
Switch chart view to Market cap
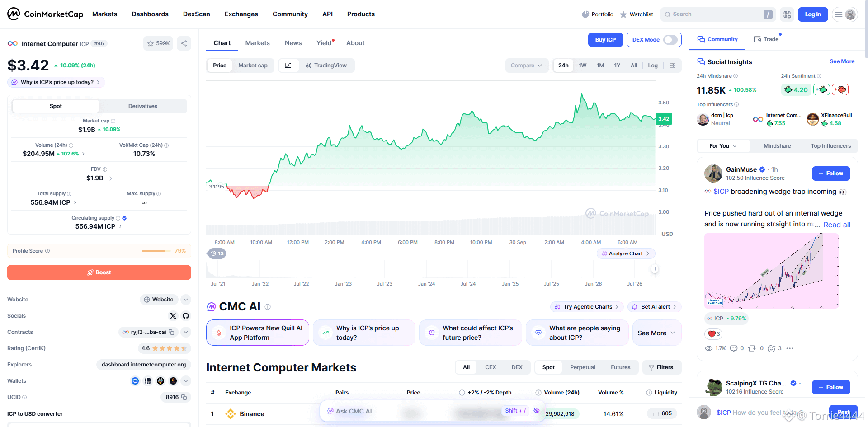coord(253,66)
